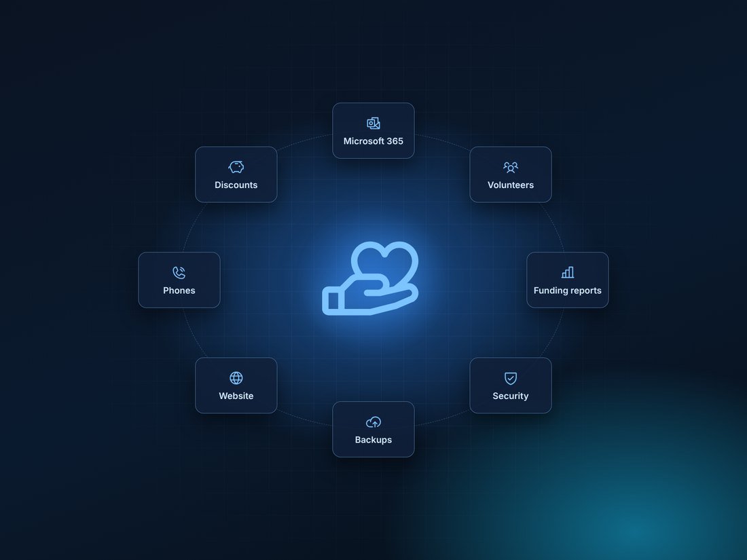This screenshot has width=747, height=560.
Task: Select the "Backups" label
Action: pos(373,440)
